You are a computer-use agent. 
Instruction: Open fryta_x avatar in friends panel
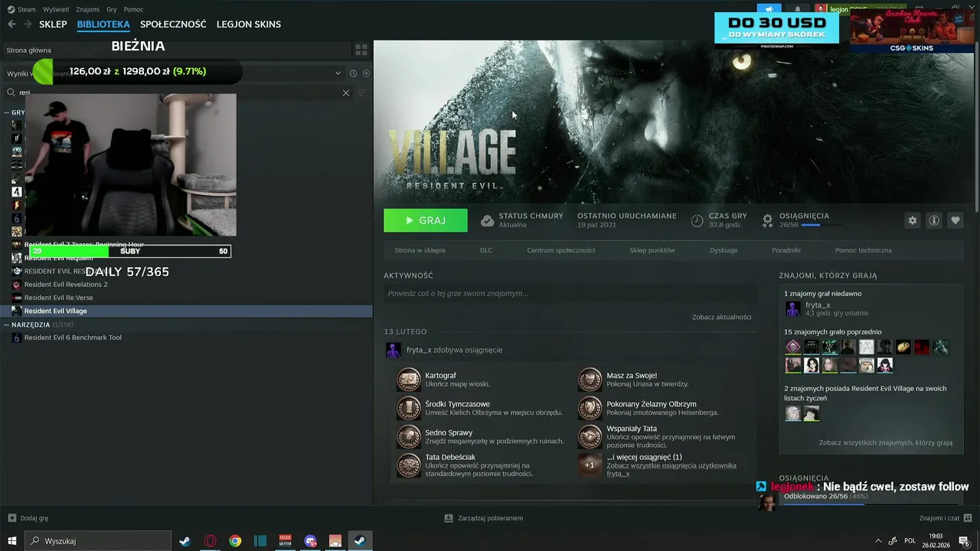point(793,309)
